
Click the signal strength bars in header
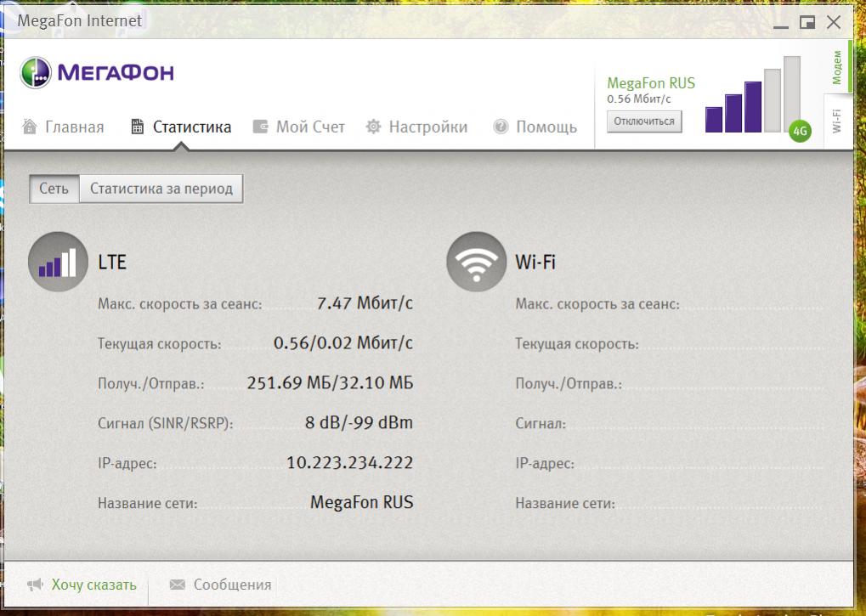(x=753, y=94)
